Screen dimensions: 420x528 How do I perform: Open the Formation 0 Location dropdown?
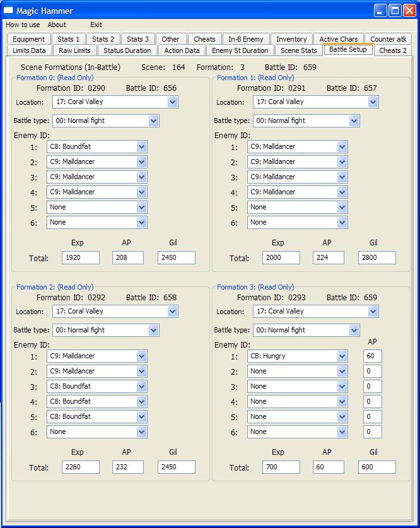point(115,102)
